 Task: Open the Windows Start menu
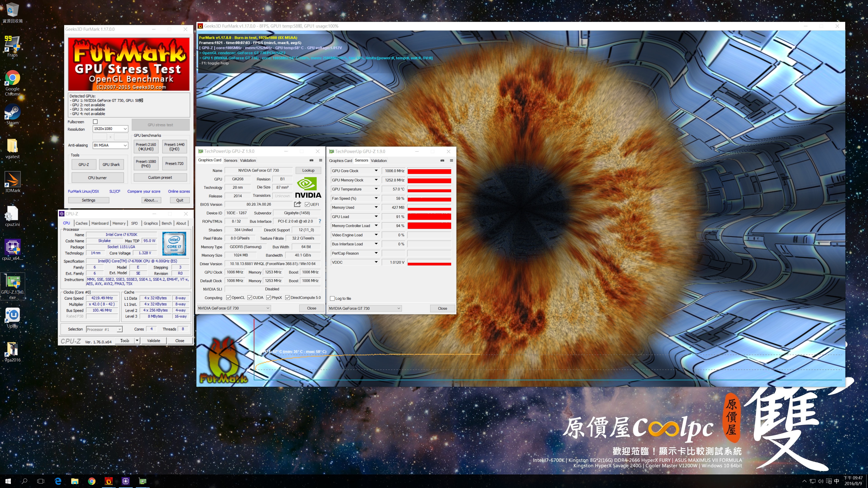8,481
